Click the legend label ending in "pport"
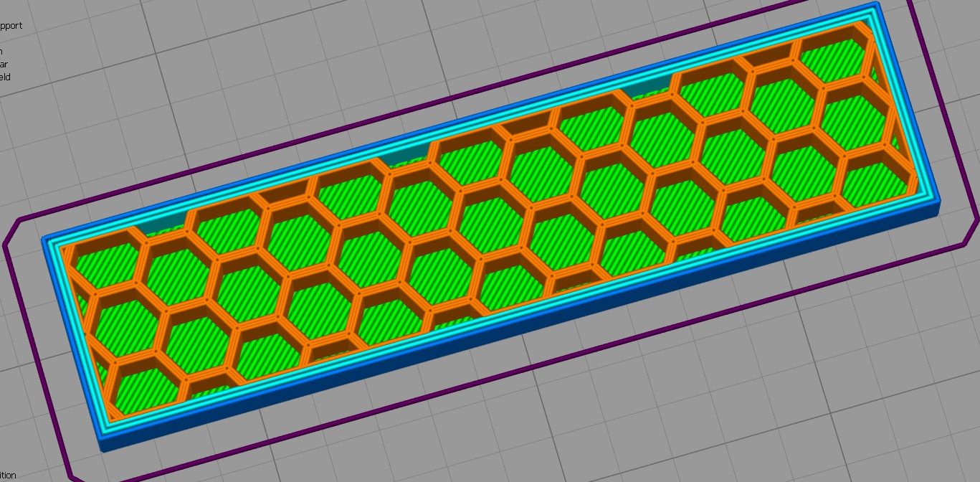This screenshot has height=482, width=980. point(11,26)
